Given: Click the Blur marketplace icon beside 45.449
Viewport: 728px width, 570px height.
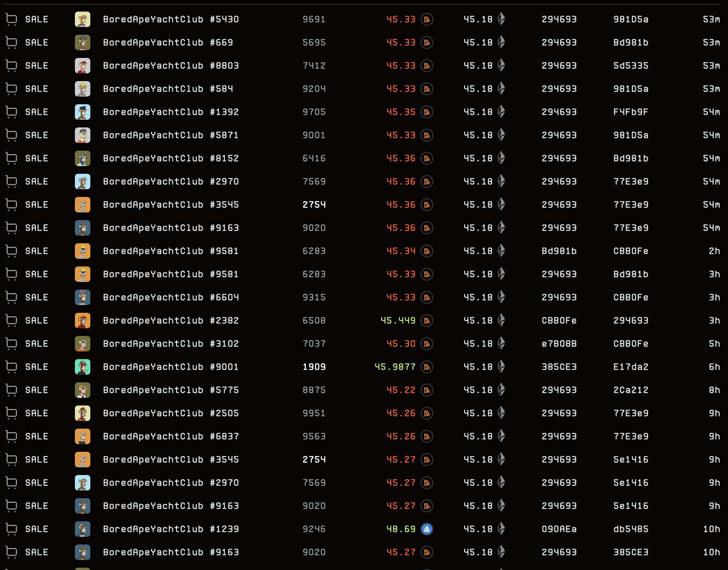Looking at the screenshot, I should [427, 321].
